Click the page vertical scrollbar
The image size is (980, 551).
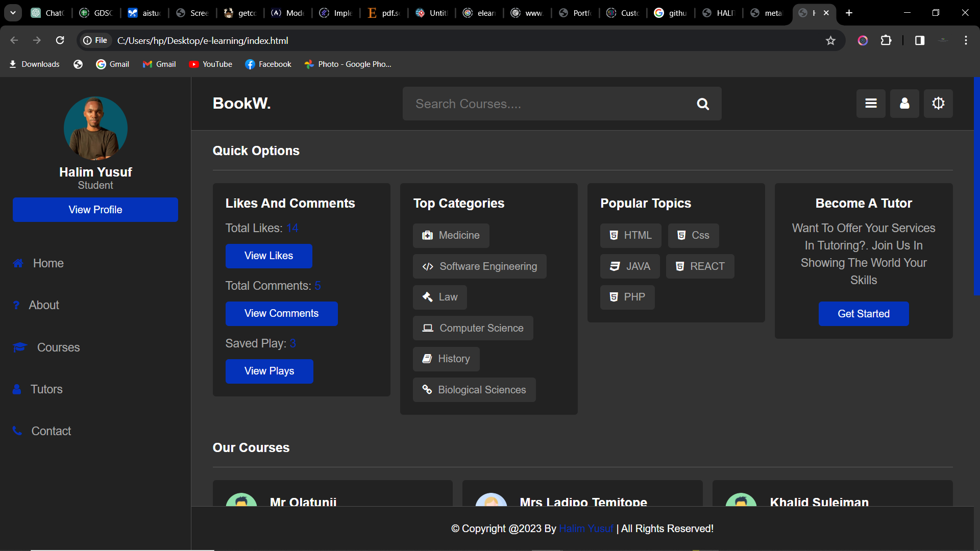[x=976, y=186]
